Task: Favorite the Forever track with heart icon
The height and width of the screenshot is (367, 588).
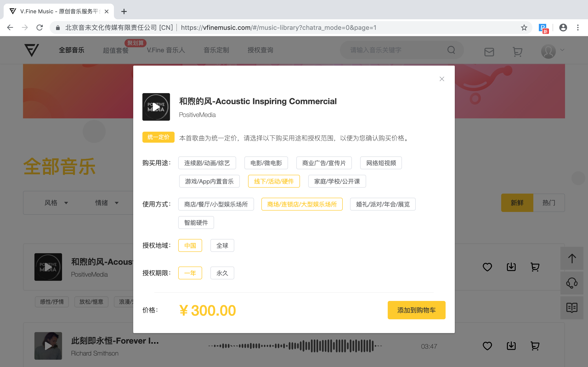Action: 487,346
